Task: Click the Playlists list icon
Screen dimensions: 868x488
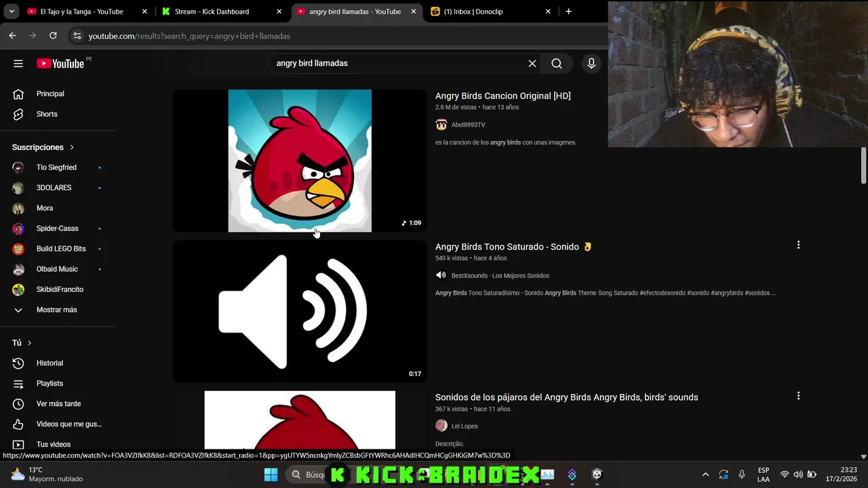Action: (18, 384)
